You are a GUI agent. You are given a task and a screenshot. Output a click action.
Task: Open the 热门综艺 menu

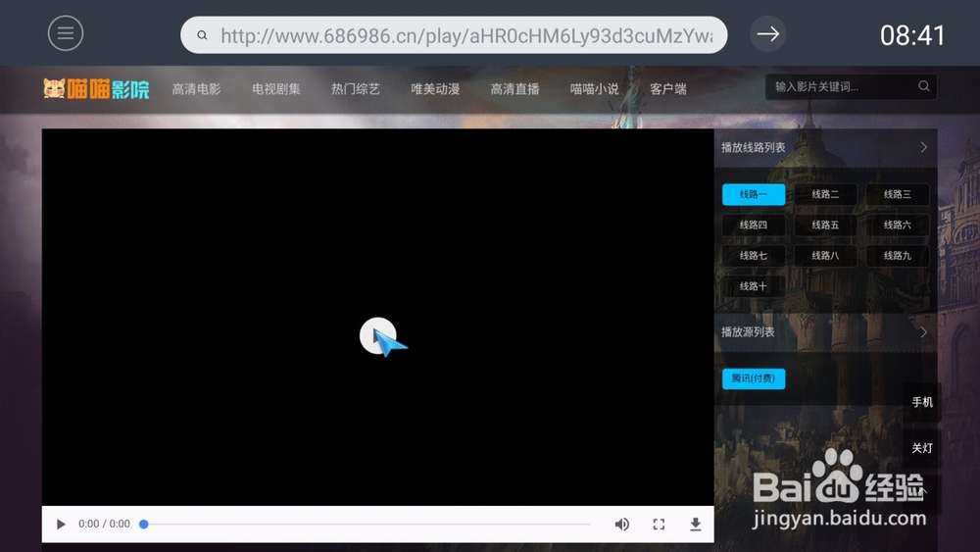click(x=355, y=89)
